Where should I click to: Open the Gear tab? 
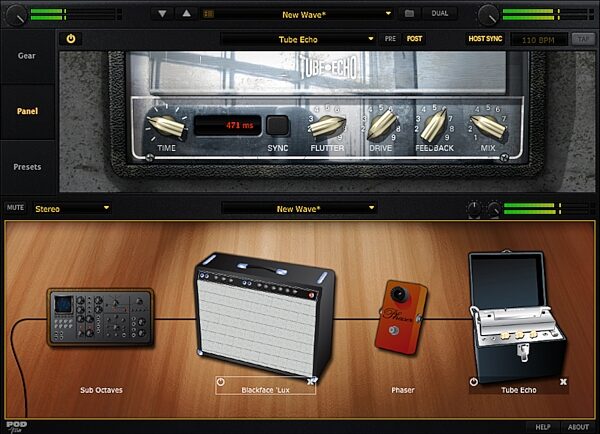[27, 56]
